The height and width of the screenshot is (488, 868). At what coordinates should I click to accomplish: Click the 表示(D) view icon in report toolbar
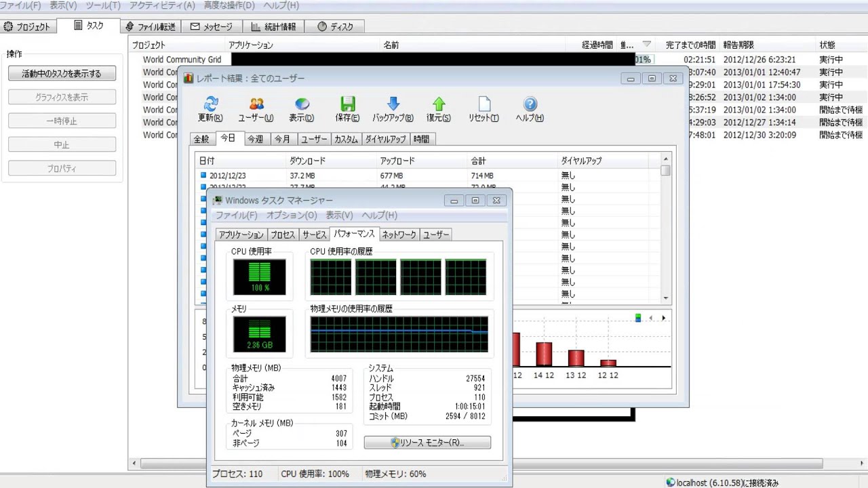[302, 104]
